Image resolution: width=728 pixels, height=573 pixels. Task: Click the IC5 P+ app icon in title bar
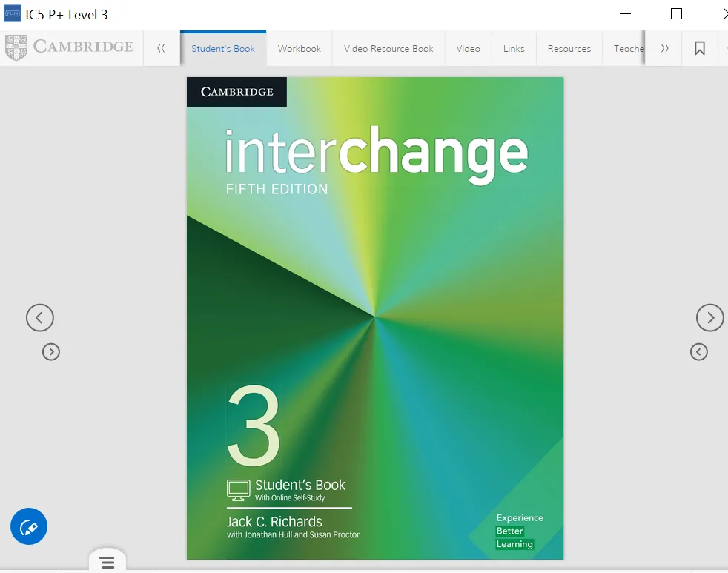[13, 14]
